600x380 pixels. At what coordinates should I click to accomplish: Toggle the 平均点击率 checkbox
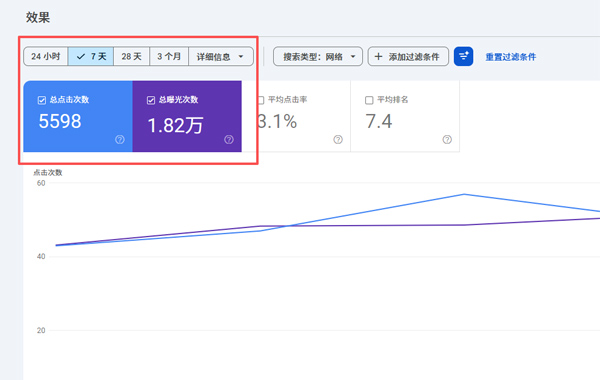pos(261,100)
